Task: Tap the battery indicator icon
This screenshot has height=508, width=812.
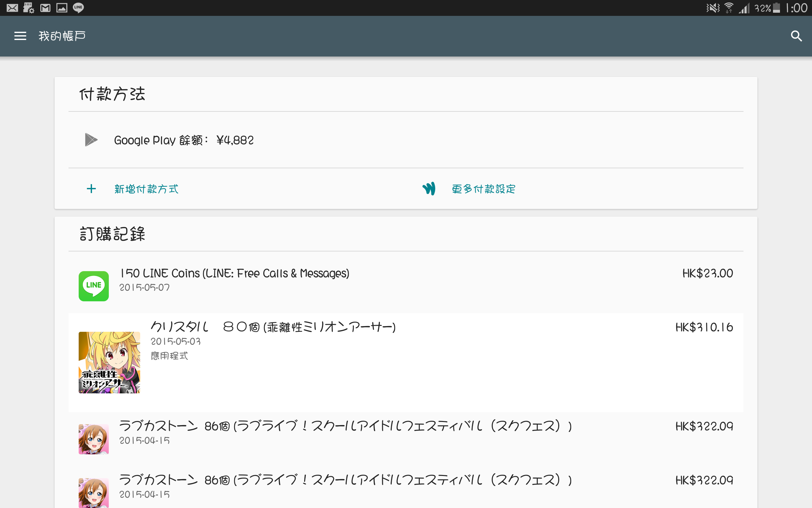Action: pyautogui.click(x=776, y=8)
